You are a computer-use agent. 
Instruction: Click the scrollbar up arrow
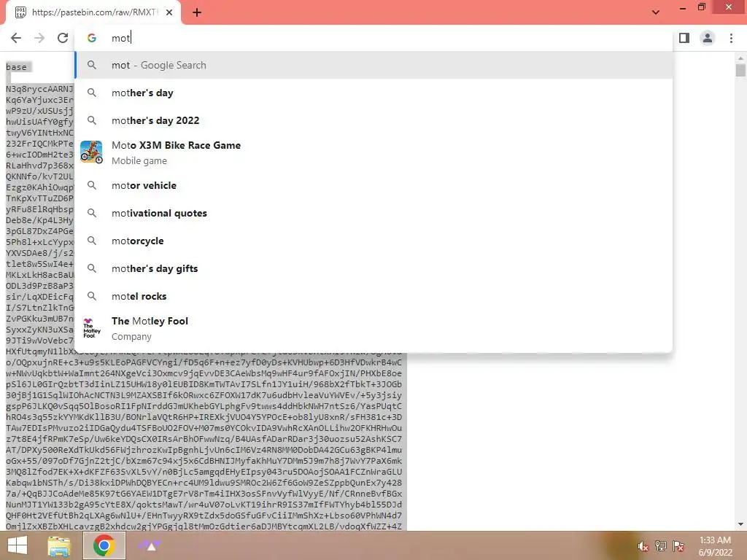(x=740, y=58)
